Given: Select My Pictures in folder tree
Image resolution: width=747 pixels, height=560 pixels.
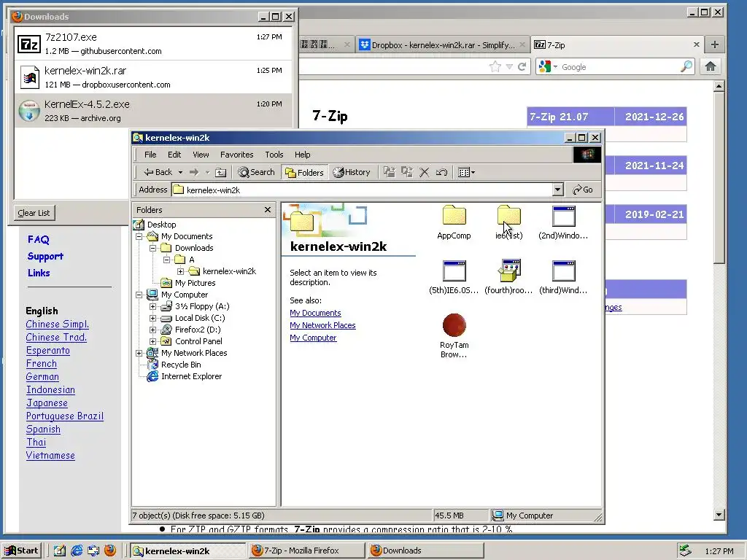Looking at the screenshot, I should [x=195, y=283].
